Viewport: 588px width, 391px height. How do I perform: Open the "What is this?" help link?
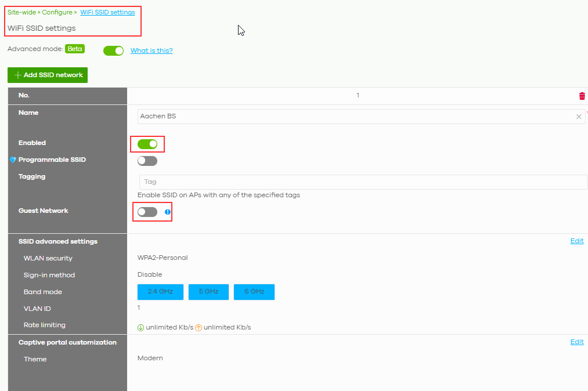pos(151,51)
